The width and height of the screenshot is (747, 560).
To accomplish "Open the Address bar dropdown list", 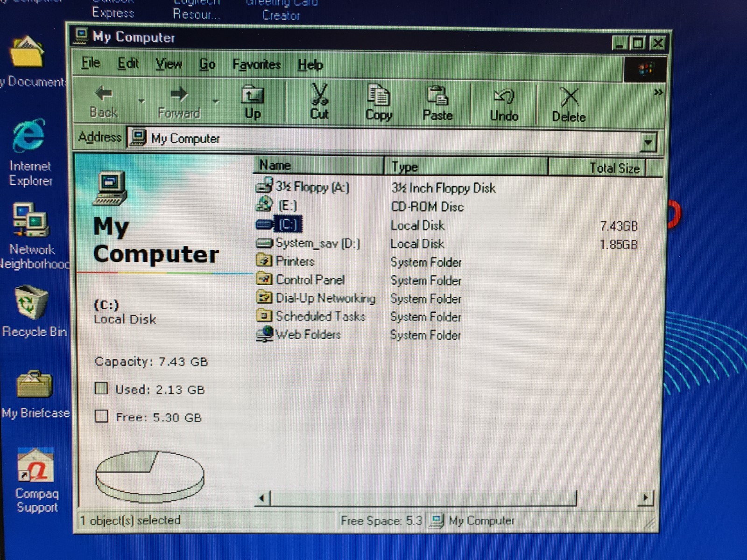I will pos(648,142).
